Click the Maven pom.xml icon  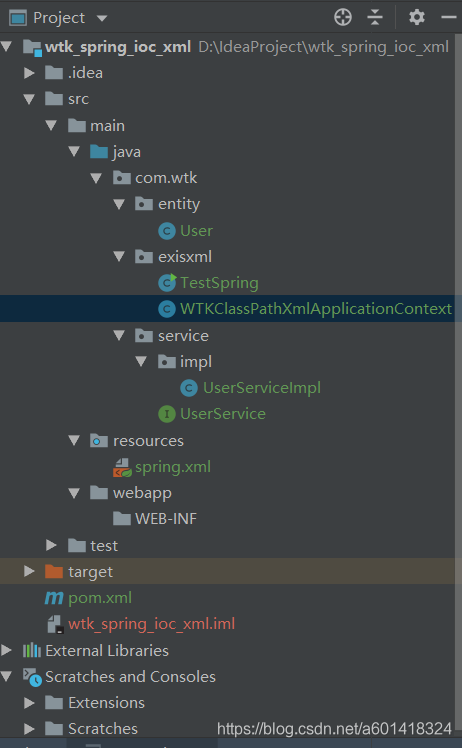coord(54,598)
